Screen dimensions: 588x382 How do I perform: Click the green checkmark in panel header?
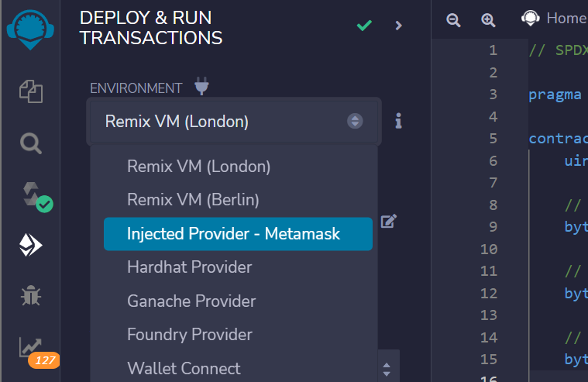(364, 26)
